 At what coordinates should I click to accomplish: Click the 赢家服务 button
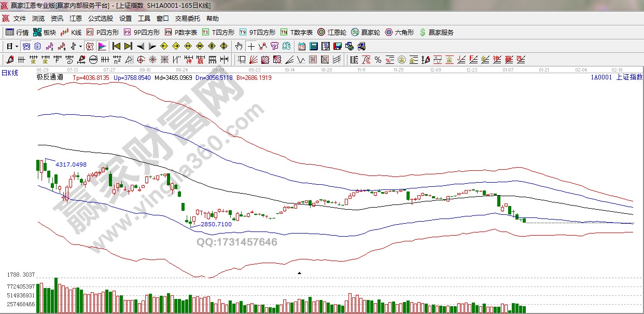tap(437, 32)
